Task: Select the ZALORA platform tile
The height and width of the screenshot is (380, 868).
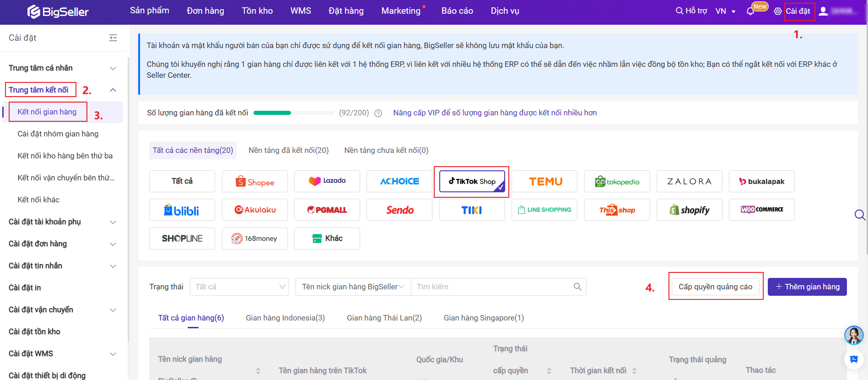Action: (689, 181)
